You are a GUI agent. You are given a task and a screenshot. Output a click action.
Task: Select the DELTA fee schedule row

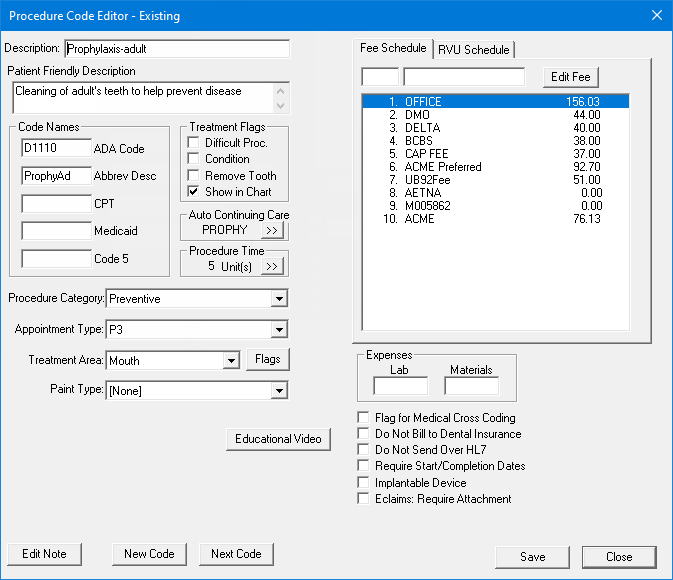[494, 128]
